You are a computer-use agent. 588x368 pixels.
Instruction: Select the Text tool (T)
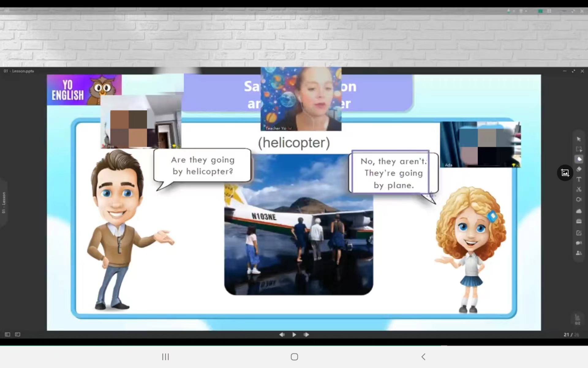tap(579, 179)
